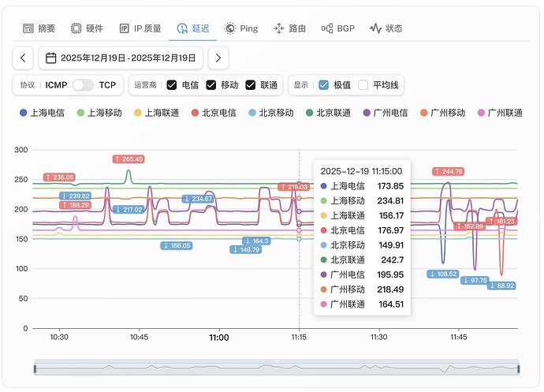Click the 97.75 minimum marker label
The image size is (544, 392).
[x=475, y=281]
